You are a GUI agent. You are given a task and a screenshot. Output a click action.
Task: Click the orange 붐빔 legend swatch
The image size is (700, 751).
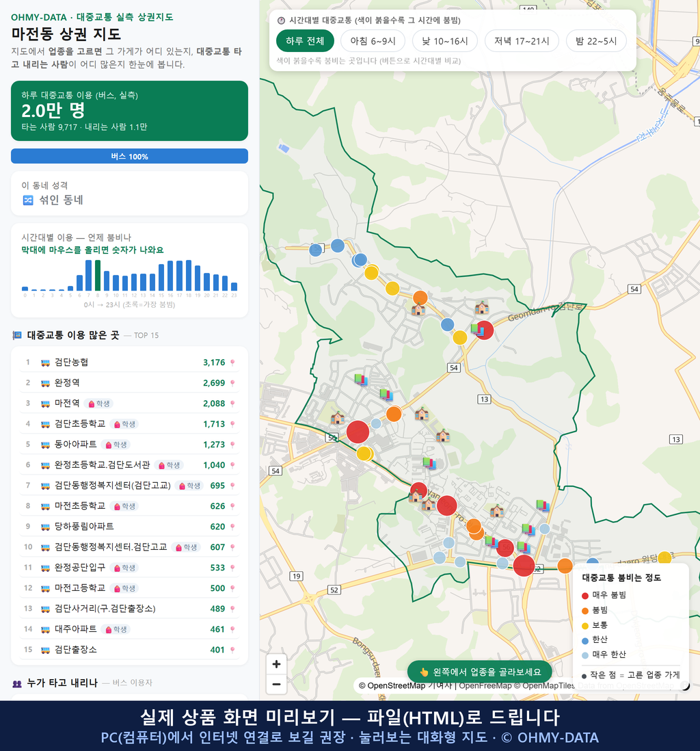tap(584, 611)
